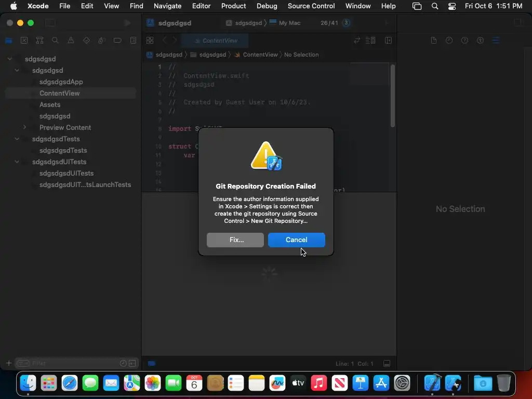Open Finder from the Dock
Screen dimensions: 532x399
pyautogui.click(x=28, y=383)
